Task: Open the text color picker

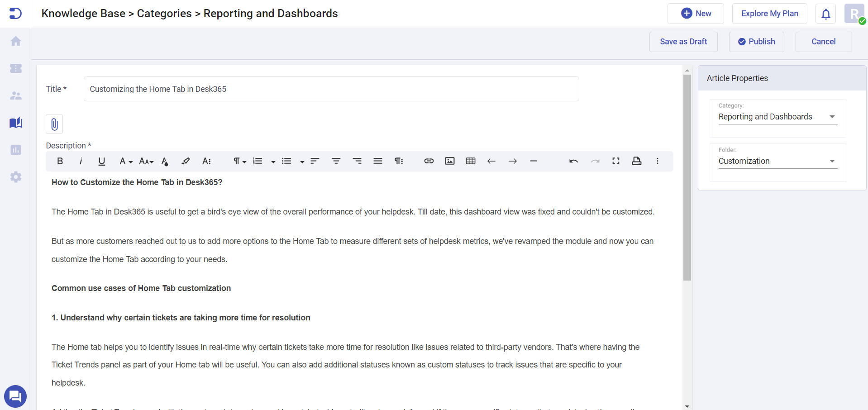Action: (x=165, y=161)
